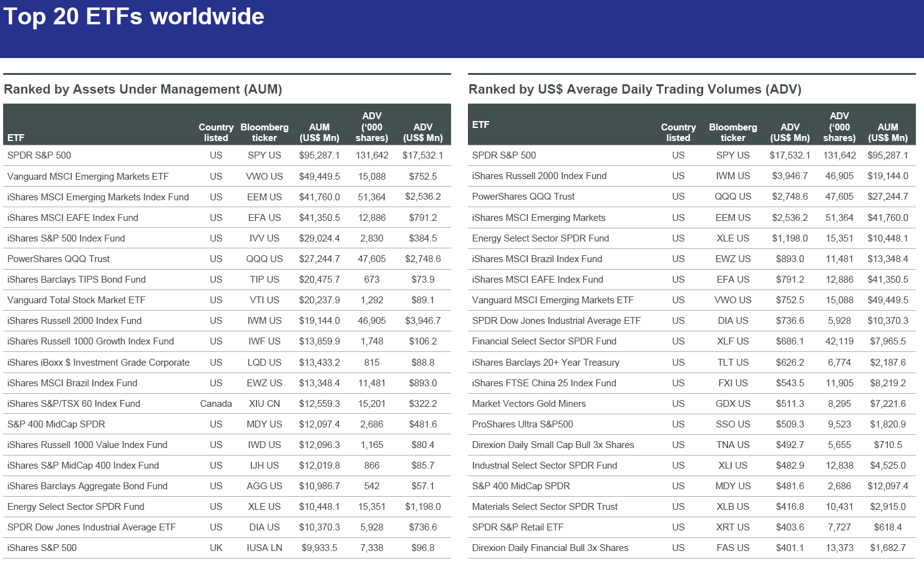This screenshot has height=566, width=924.
Task: Select AUM value '$7,221.6'
Action: 888,404
